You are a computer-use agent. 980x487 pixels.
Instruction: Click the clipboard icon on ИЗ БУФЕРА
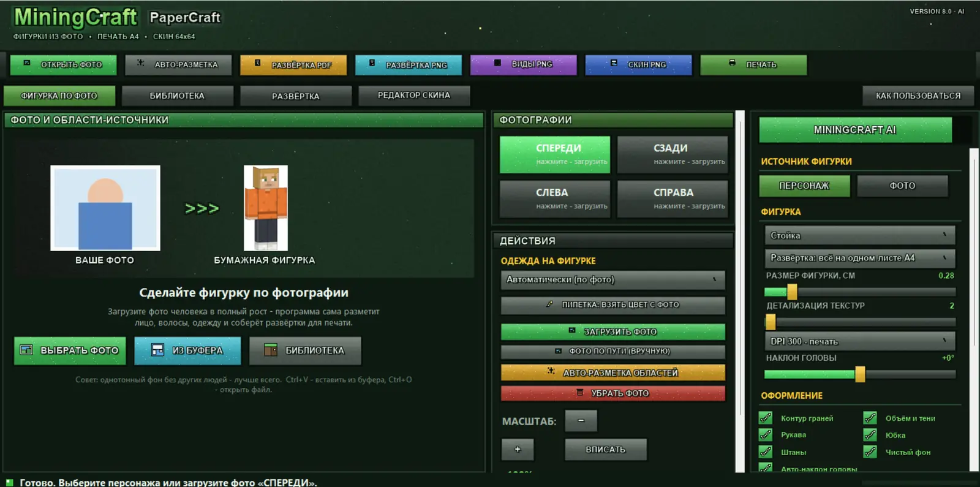tap(157, 350)
